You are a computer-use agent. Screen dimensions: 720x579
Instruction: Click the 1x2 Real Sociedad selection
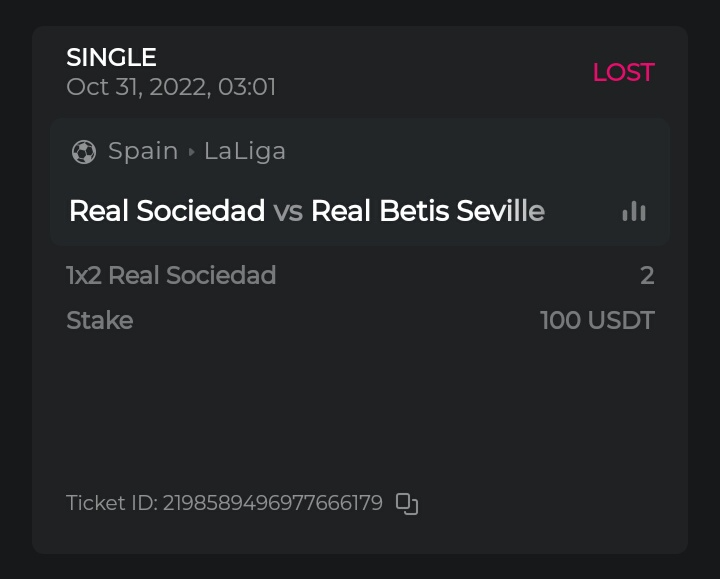point(171,275)
